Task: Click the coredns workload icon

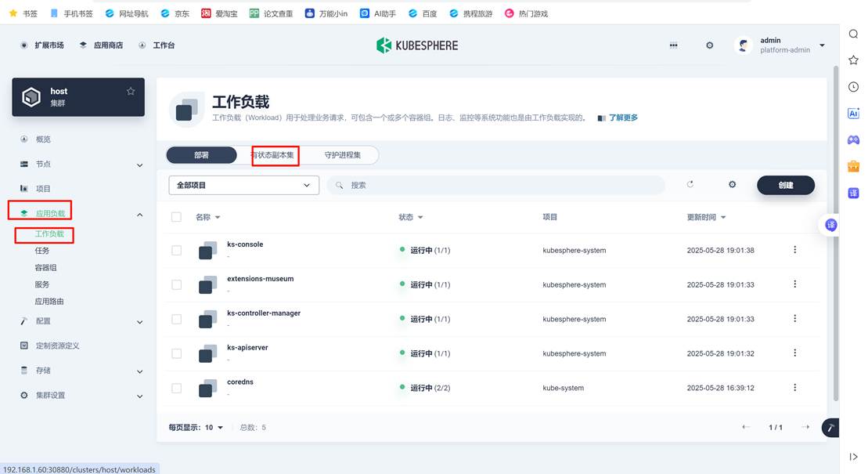Action: point(207,388)
